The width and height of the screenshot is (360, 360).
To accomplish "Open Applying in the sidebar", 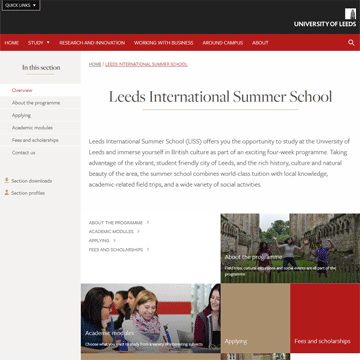I will [x=40, y=115].
